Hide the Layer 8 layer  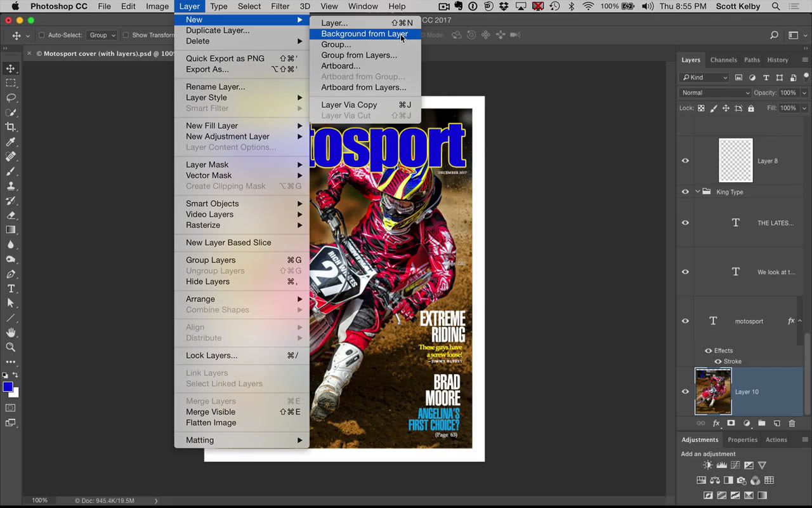(x=685, y=161)
